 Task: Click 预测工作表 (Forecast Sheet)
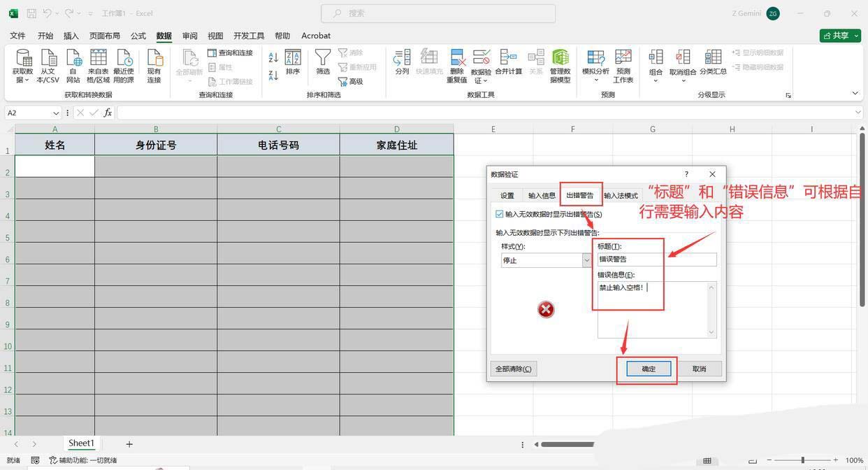[x=623, y=66]
